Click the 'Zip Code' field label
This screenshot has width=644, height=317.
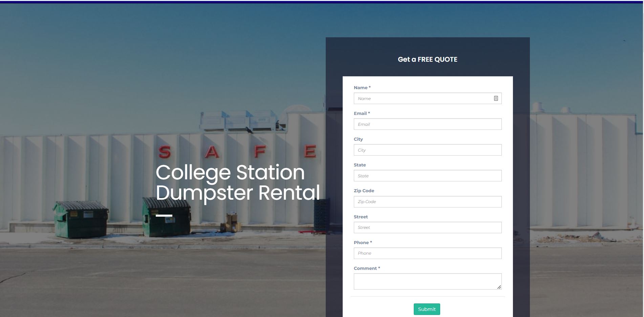coord(364,191)
